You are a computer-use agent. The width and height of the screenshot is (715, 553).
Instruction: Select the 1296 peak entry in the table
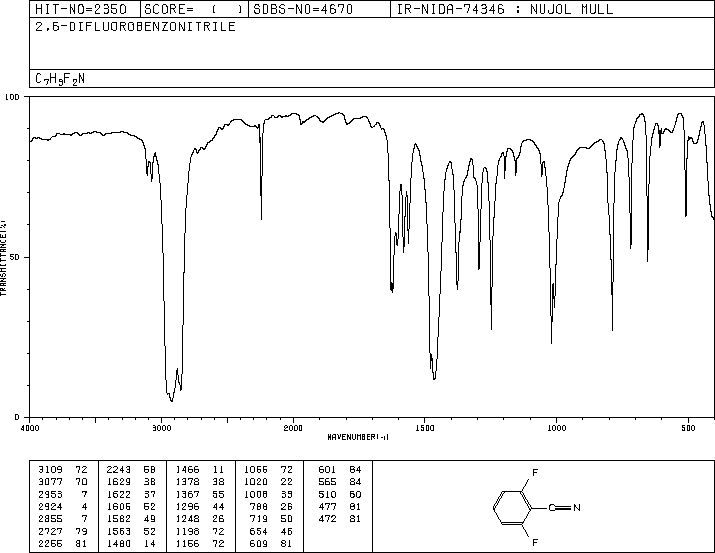point(200,506)
